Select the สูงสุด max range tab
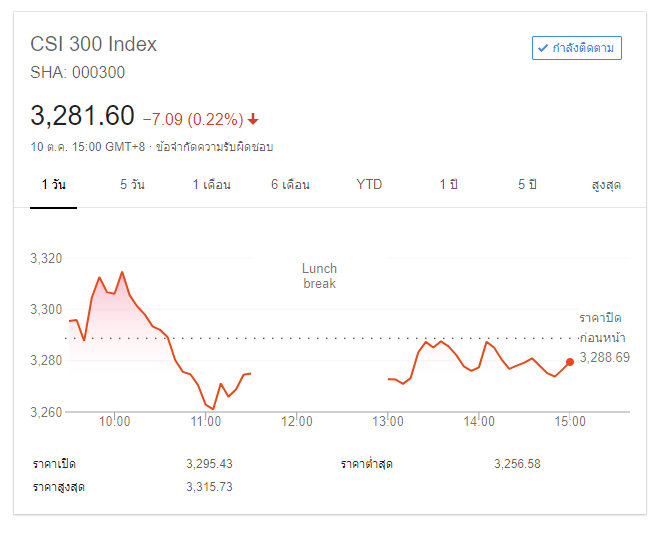The width and height of the screenshot is (667, 534). (x=606, y=185)
